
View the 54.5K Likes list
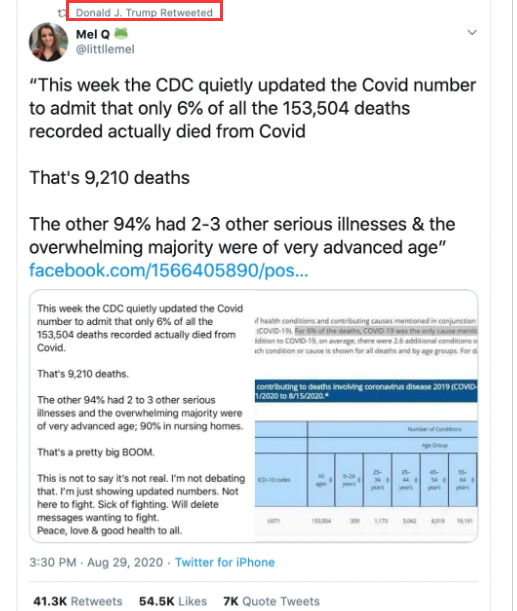tap(173, 601)
